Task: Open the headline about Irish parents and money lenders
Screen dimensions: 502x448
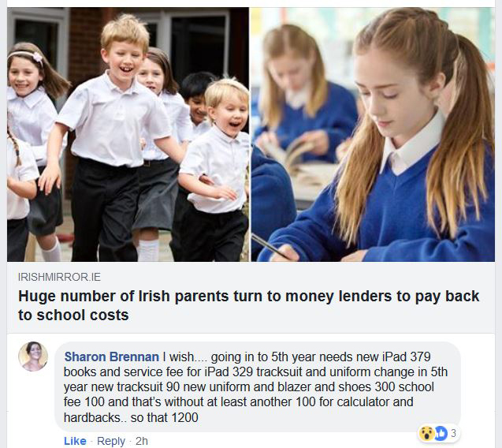Action: pos(248,305)
